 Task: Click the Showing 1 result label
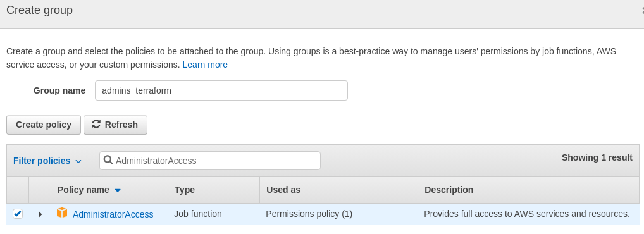click(x=597, y=157)
